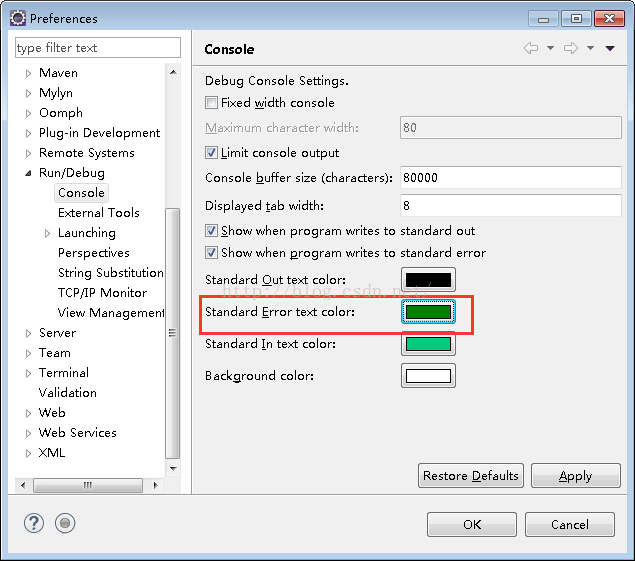The width and height of the screenshot is (635, 561).
Task: Click the record/oomph preference recorder icon
Action: (65, 523)
